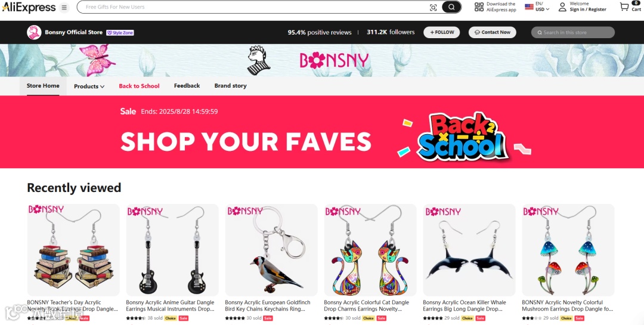Click the Follow button

click(x=441, y=32)
